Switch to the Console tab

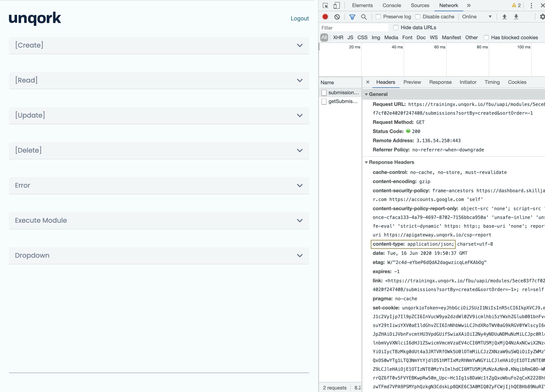point(392,6)
